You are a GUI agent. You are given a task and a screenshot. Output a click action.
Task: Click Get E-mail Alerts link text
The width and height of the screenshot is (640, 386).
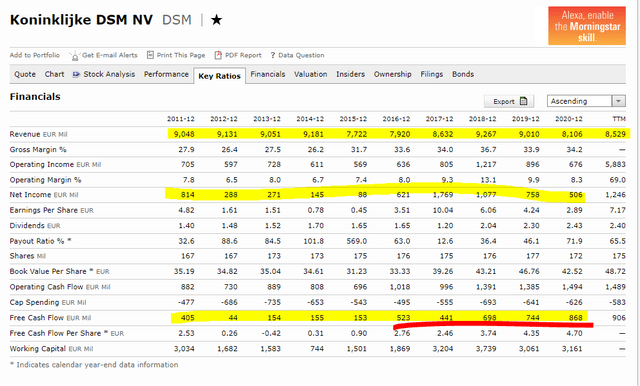(x=110, y=55)
